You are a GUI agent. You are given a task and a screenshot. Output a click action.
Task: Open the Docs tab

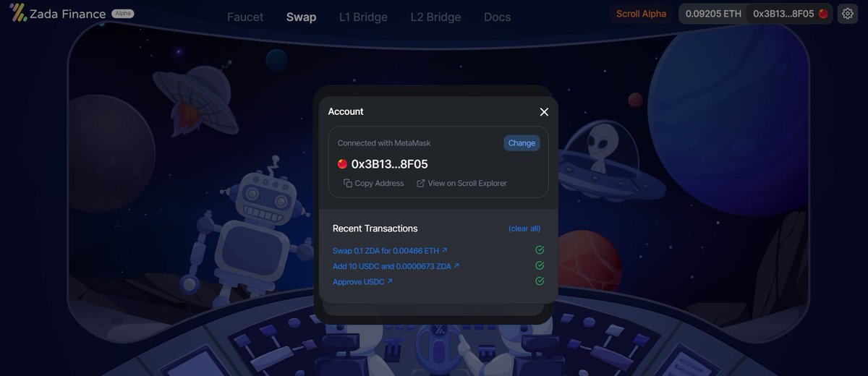pos(497,17)
